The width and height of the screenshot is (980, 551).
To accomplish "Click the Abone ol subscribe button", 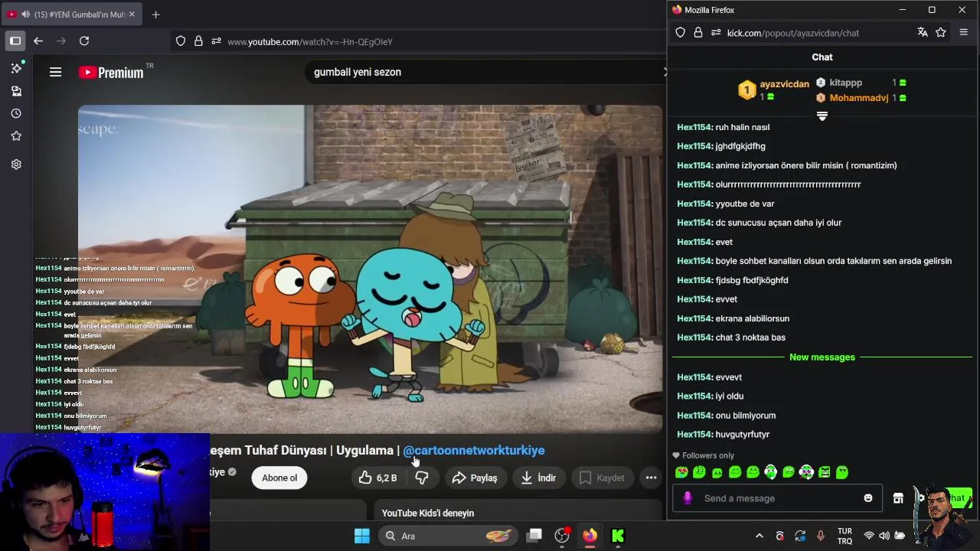I will click(x=279, y=478).
